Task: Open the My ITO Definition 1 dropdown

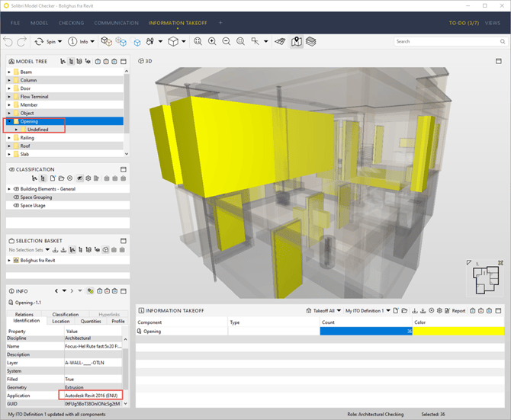Action: [368, 311]
